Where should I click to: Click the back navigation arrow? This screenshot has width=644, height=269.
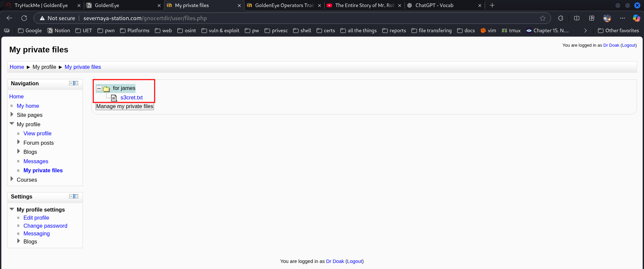(9, 18)
